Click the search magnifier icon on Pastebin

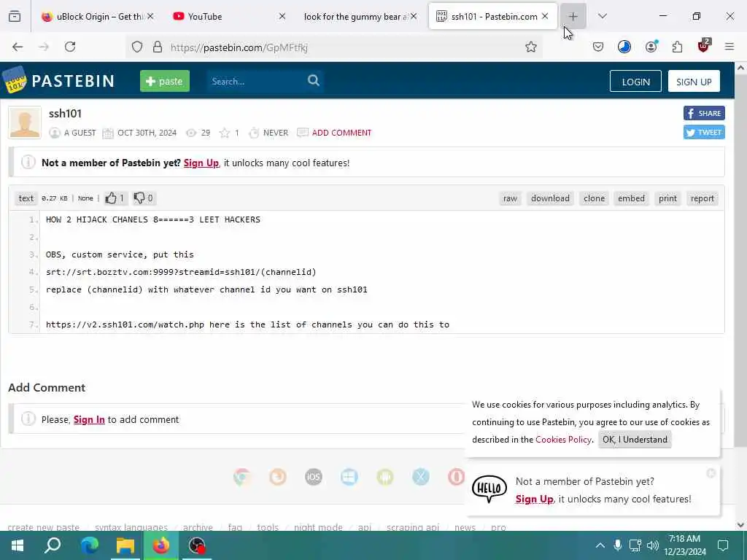tap(313, 80)
